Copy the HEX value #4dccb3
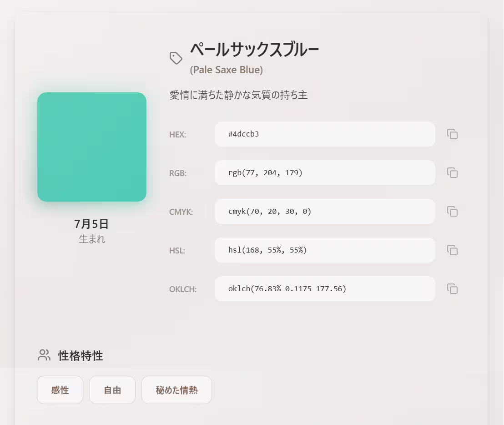The image size is (504, 425). click(452, 134)
